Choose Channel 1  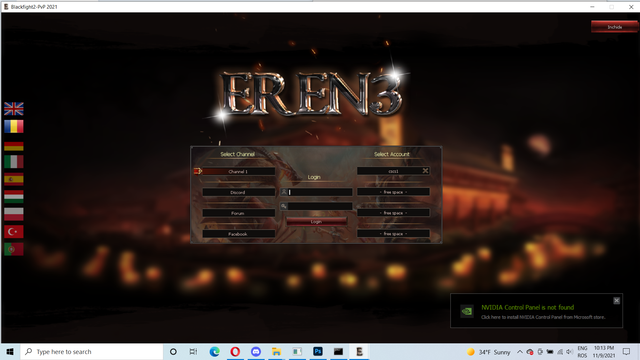click(x=238, y=171)
